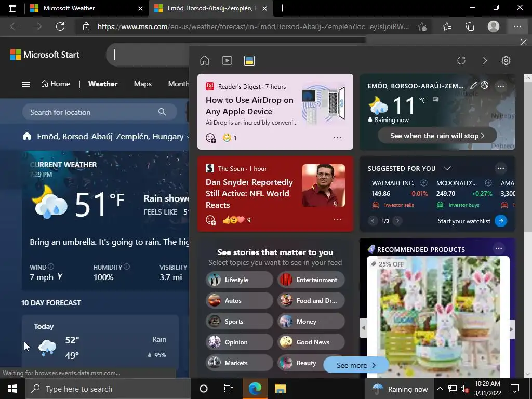The image size is (532, 399).
Task: Click See when the rain will stop
Action: point(437,136)
